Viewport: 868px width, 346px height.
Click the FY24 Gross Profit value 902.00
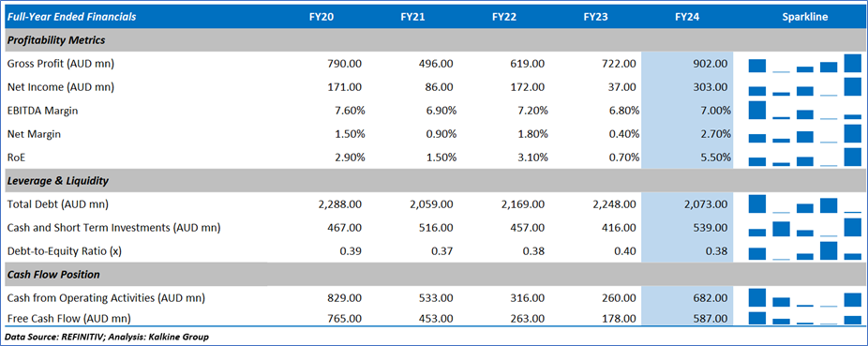[710, 64]
